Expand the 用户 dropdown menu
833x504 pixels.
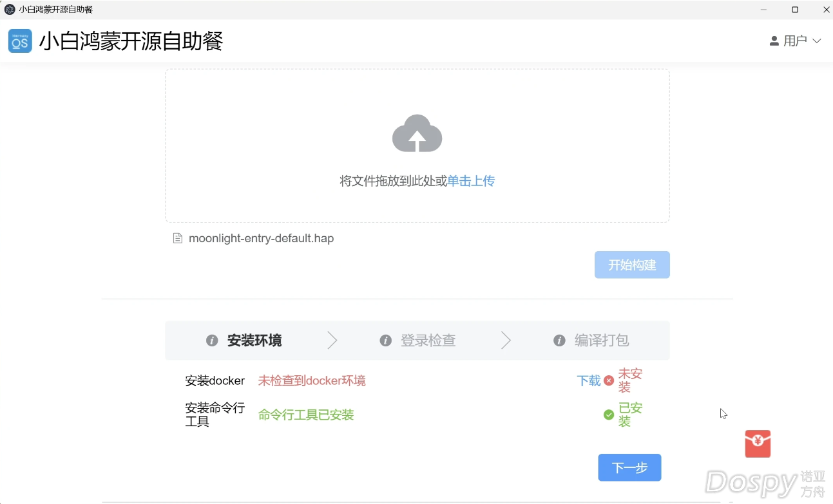[x=796, y=41]
